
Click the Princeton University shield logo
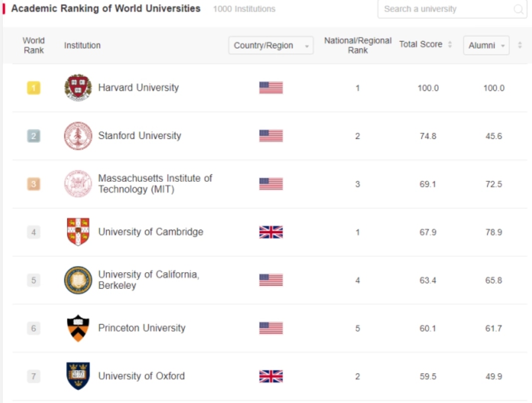78,328
